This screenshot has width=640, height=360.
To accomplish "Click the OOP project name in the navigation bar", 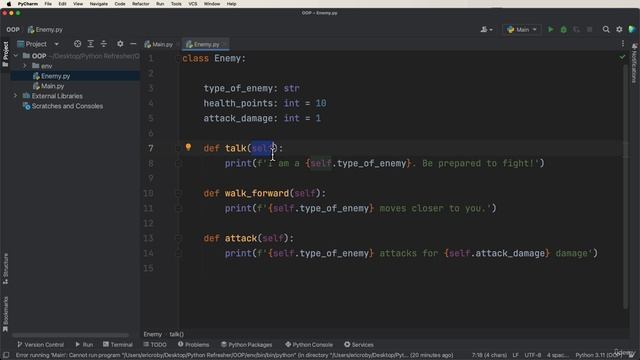I will click(x=13, y=29).
